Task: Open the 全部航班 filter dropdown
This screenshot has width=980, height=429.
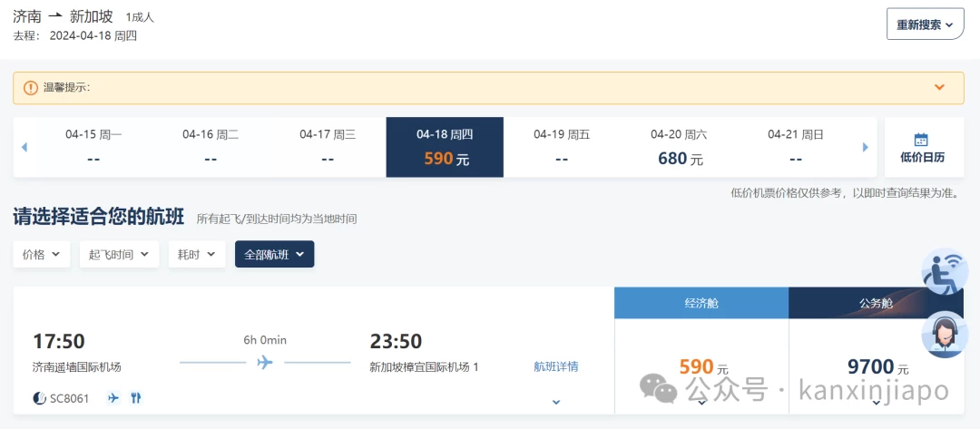Action: (x=274, y=254)
